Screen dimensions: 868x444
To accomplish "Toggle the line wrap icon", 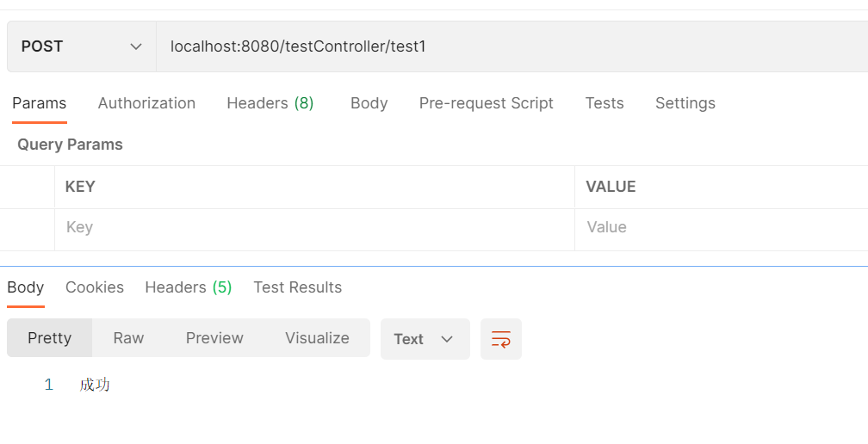I will (x=501, y=339).
